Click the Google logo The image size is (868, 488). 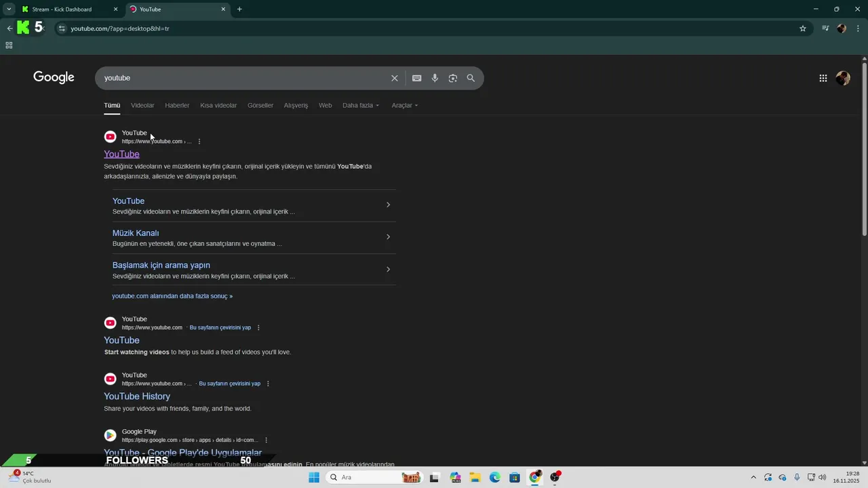pyautogui.click(x=54, y=77)
